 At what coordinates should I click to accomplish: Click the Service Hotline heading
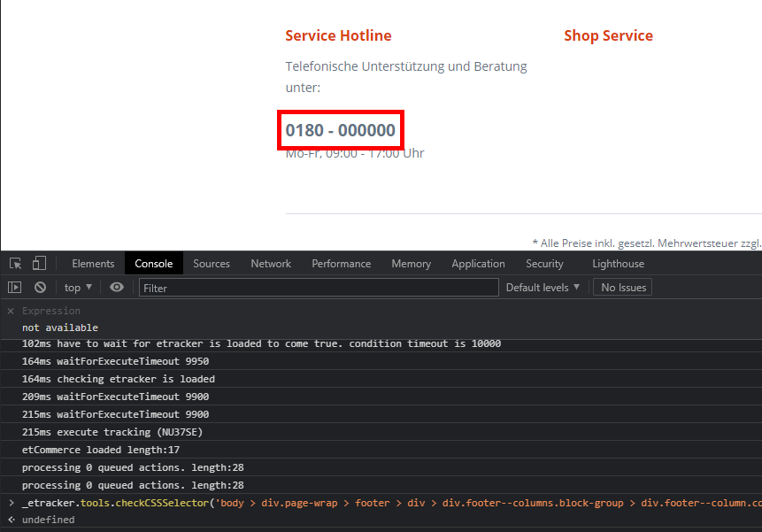pos(338,35)
